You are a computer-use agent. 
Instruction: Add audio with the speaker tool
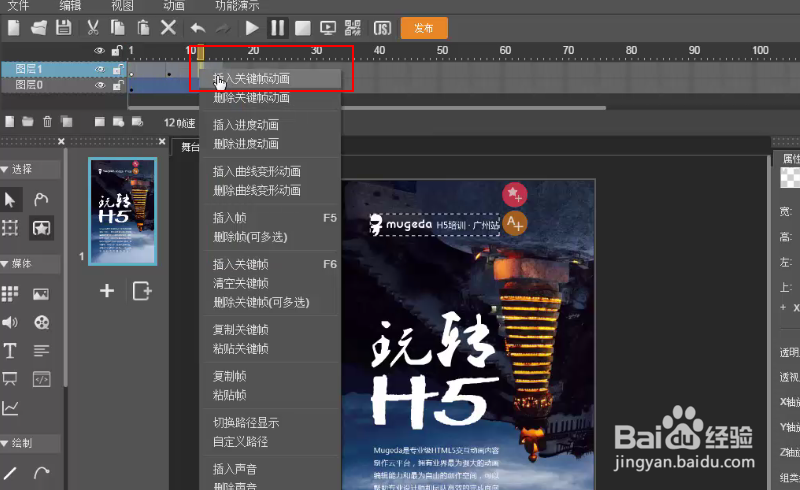click(10, 322)
